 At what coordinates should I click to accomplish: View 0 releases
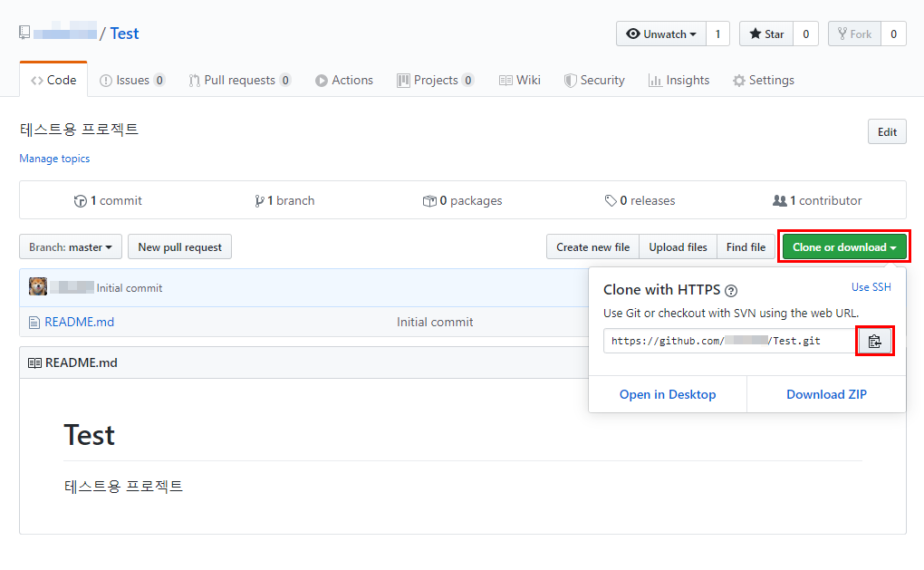640,201
